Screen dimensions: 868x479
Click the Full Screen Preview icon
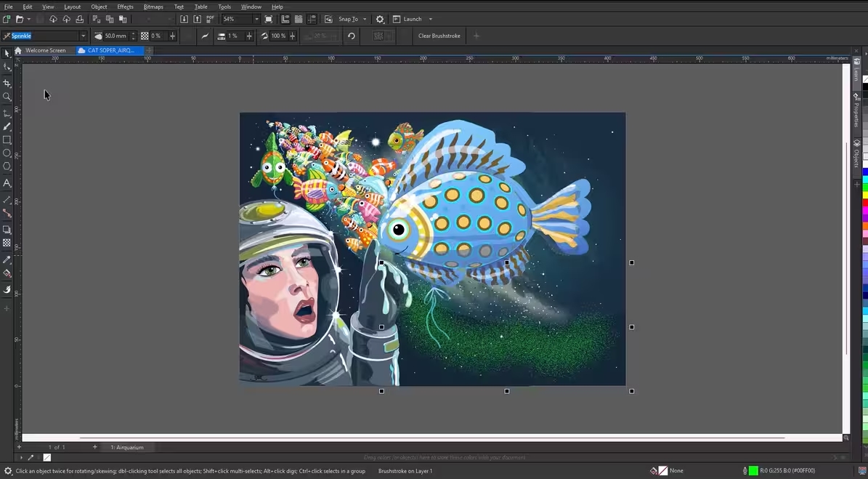269,19
